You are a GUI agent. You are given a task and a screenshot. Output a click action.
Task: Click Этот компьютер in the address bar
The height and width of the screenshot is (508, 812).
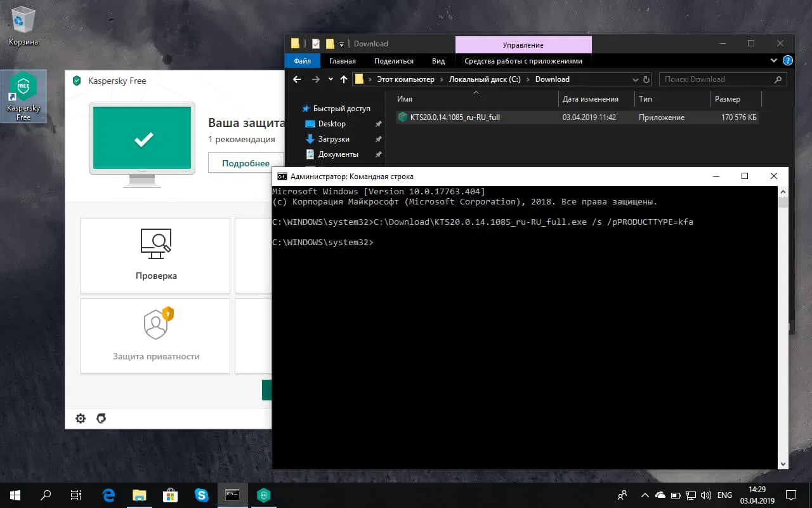coord(406,79)
